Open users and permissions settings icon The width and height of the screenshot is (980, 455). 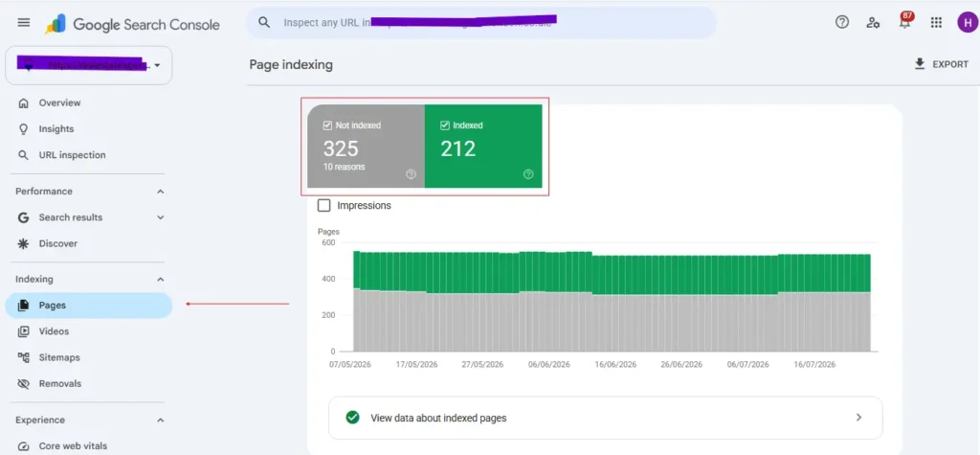(873, 23)
